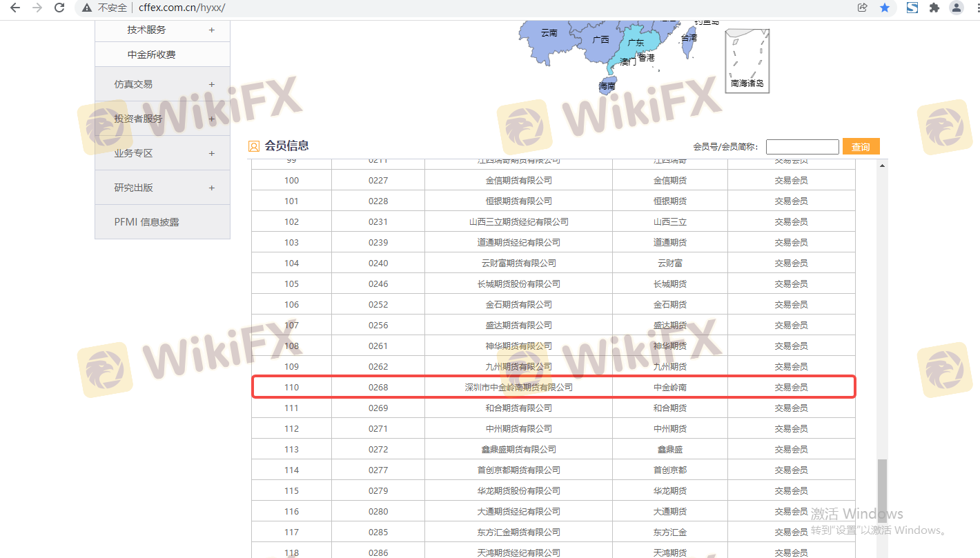Image resolution: width=980 pixels, height=558 pixels.
Task: Open the Chrome profile avatar icon
Action: click(957, 8)
